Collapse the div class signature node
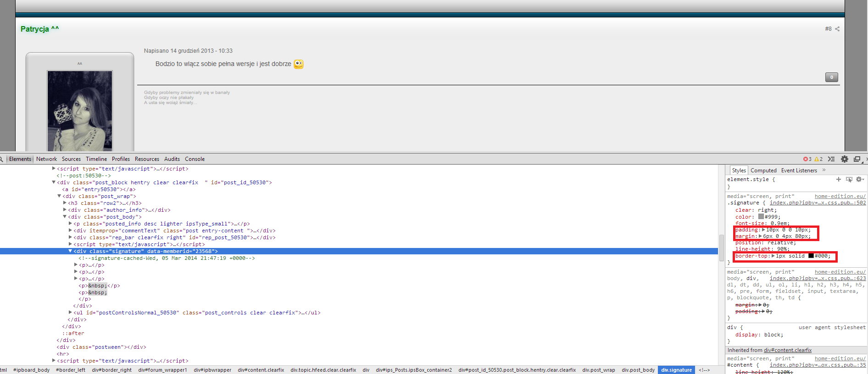Screen dimensions: 868x374 70,251
